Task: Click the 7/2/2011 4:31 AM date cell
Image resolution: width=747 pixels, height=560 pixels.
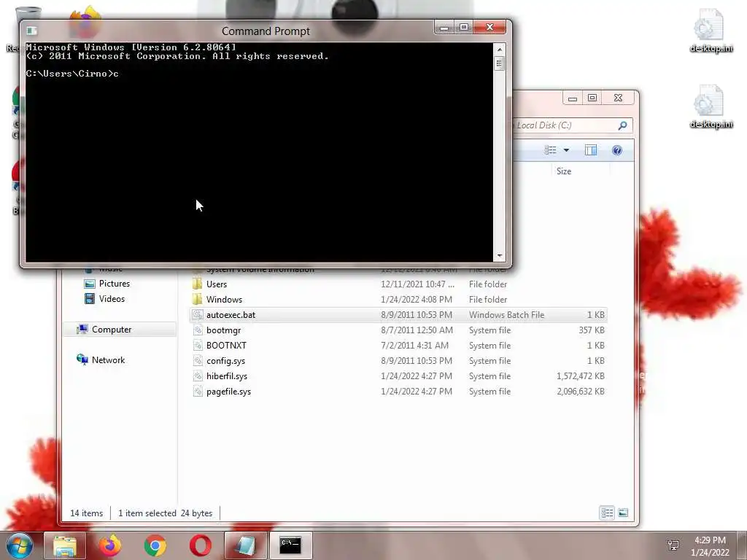Action: pos(414,345)
